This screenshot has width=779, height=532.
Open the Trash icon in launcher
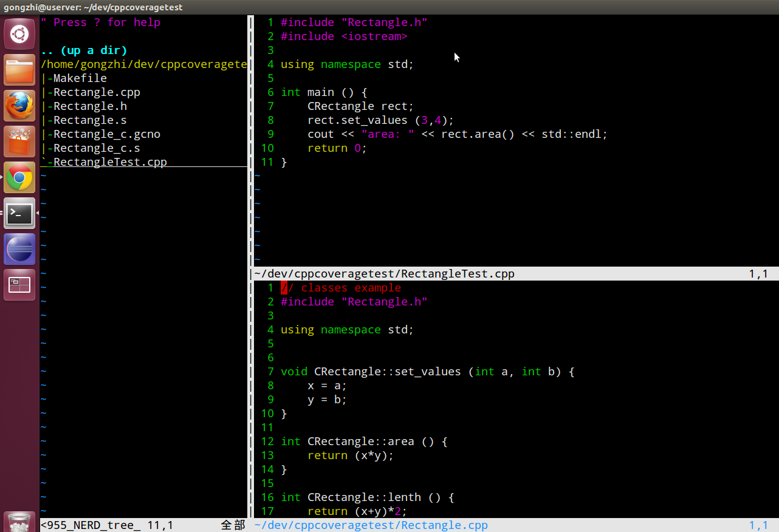click(19, 522)
